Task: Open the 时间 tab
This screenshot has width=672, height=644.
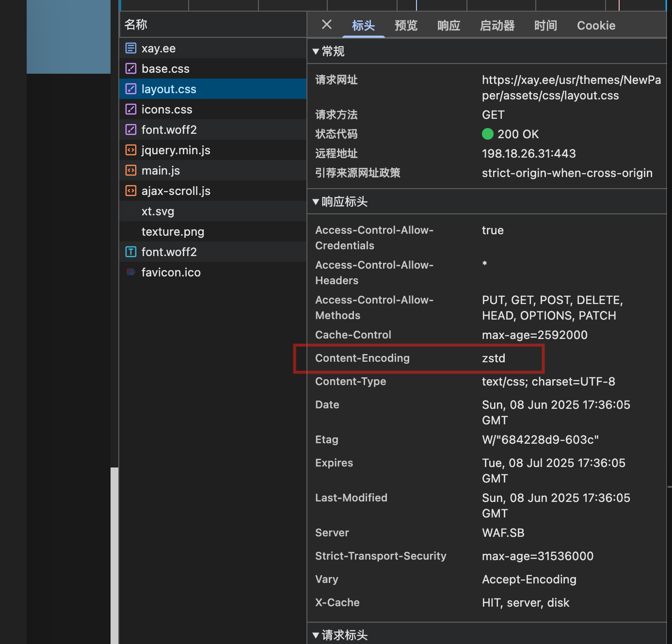Action: coord(546,26)
